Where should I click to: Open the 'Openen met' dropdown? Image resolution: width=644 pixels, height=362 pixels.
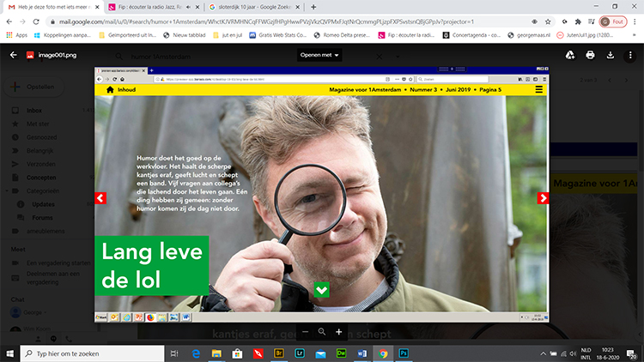[x=319, y=55]
